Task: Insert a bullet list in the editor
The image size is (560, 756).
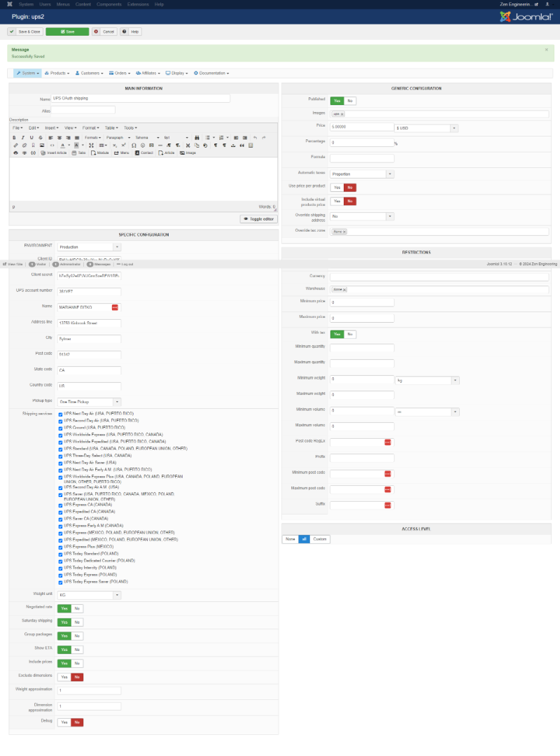Action: [208, 138]
